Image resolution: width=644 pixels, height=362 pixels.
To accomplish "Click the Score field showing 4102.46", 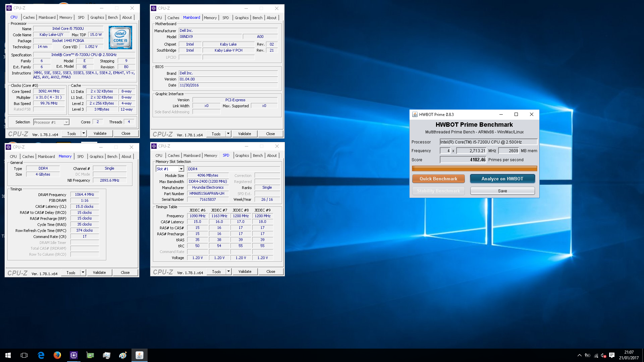I will click(x=463, y=160).
